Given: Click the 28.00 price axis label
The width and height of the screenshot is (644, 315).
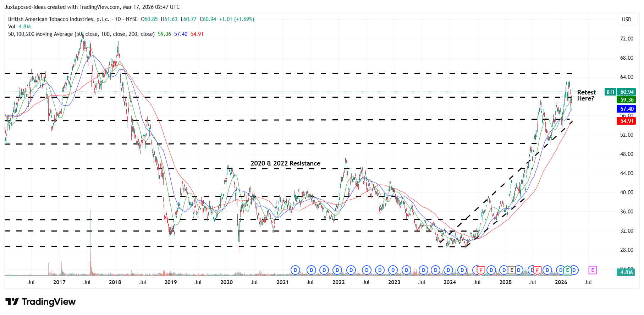Looking at the screenshot, I should 627,250.
